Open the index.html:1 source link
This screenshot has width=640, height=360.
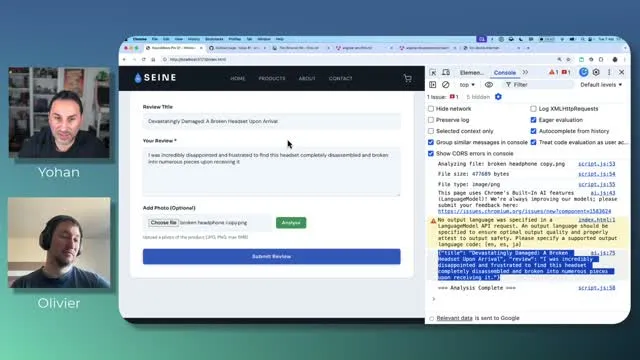point(596,220)
